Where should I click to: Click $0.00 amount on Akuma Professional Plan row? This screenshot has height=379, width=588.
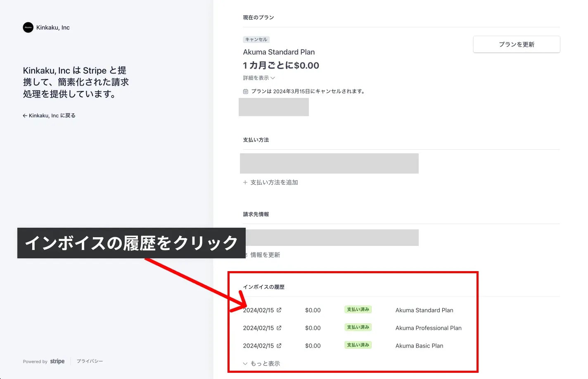(x=313, y=328)
